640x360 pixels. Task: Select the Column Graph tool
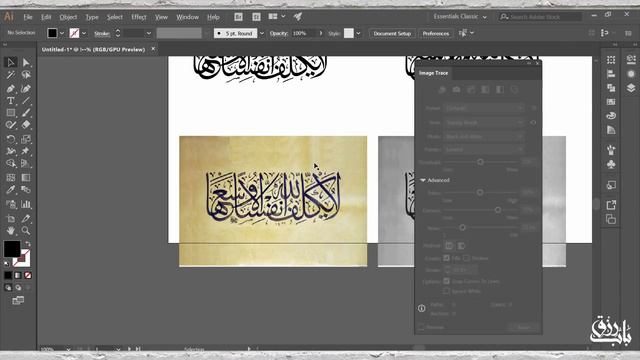[26, 204]
